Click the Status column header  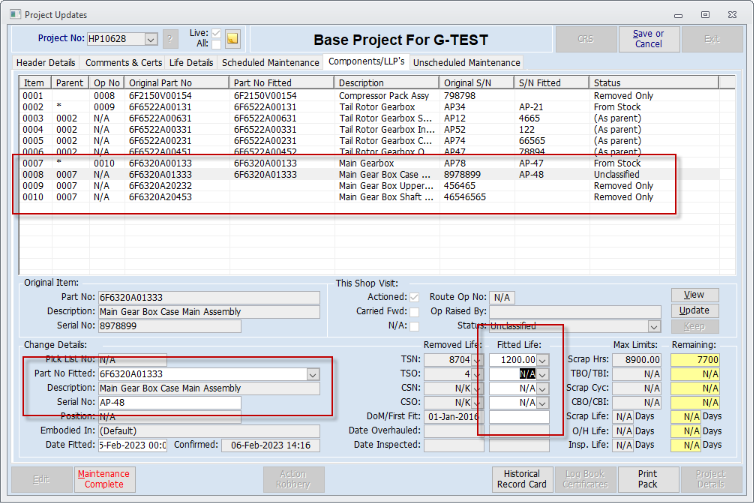pos(654,83)
